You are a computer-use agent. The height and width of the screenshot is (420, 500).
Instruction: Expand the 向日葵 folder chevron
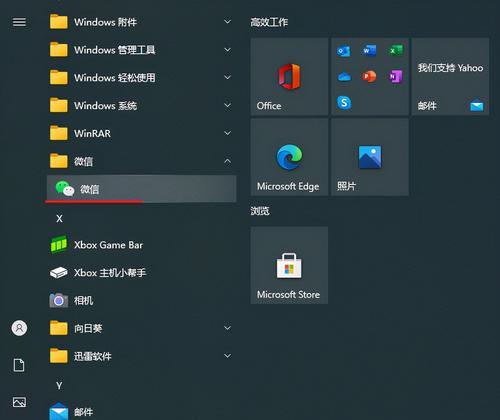pyautogui.click(x=227, y=328)
